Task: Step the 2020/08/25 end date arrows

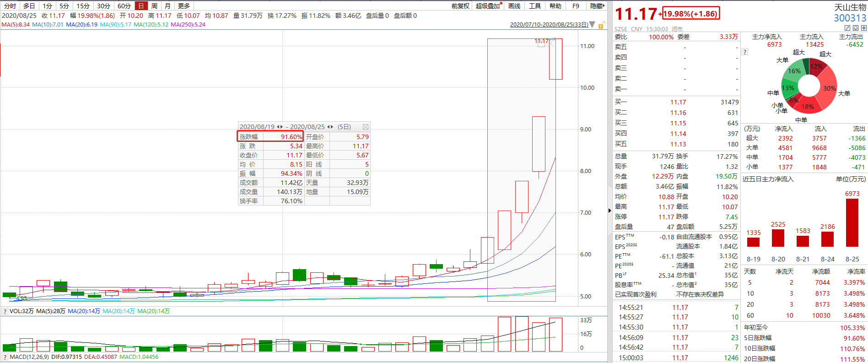Action: pyautogui.click(x=330, y=127)
